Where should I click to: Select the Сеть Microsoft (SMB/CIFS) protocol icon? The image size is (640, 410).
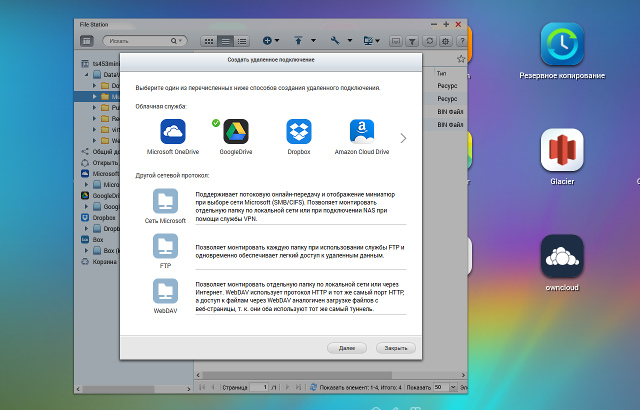(165, 201)
